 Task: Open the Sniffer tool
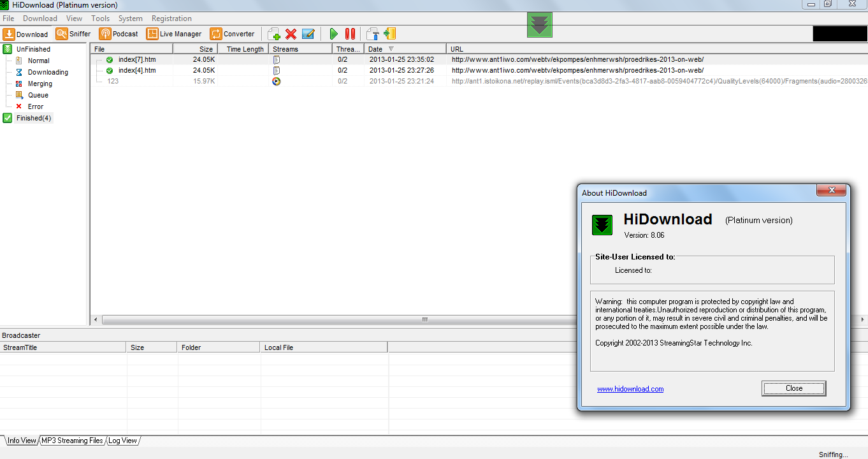pos(73,34)
